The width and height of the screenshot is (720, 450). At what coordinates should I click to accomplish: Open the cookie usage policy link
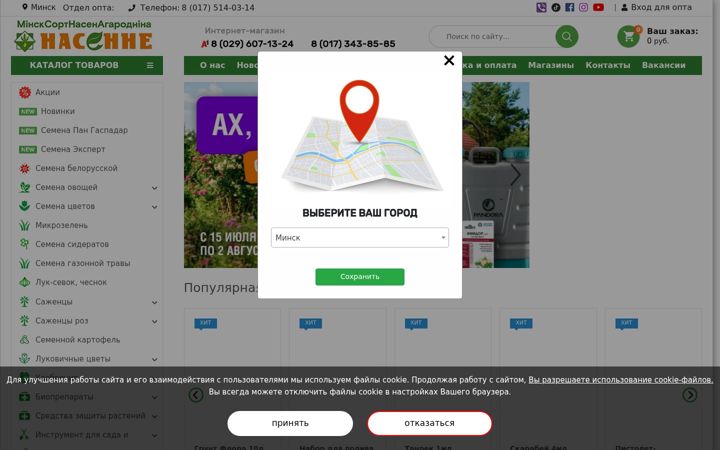tap(620, 380)
